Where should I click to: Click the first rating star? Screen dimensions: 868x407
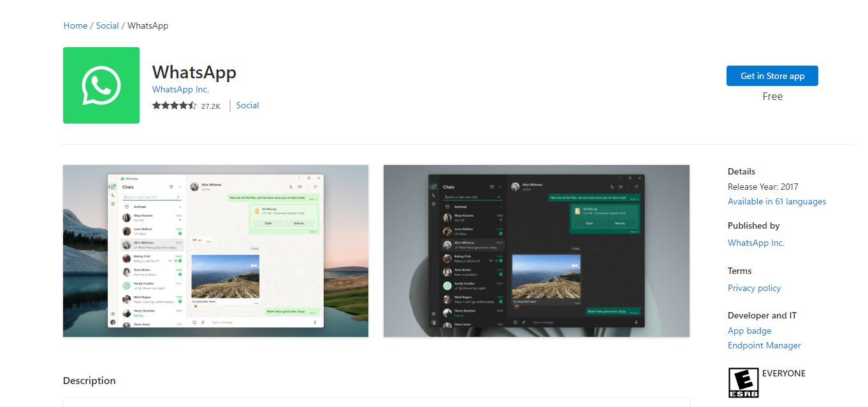(156, 104)
